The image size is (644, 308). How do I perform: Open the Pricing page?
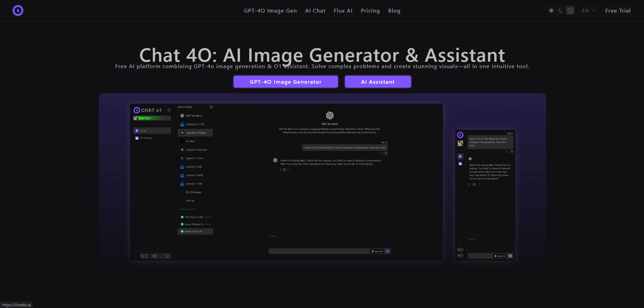370,11
